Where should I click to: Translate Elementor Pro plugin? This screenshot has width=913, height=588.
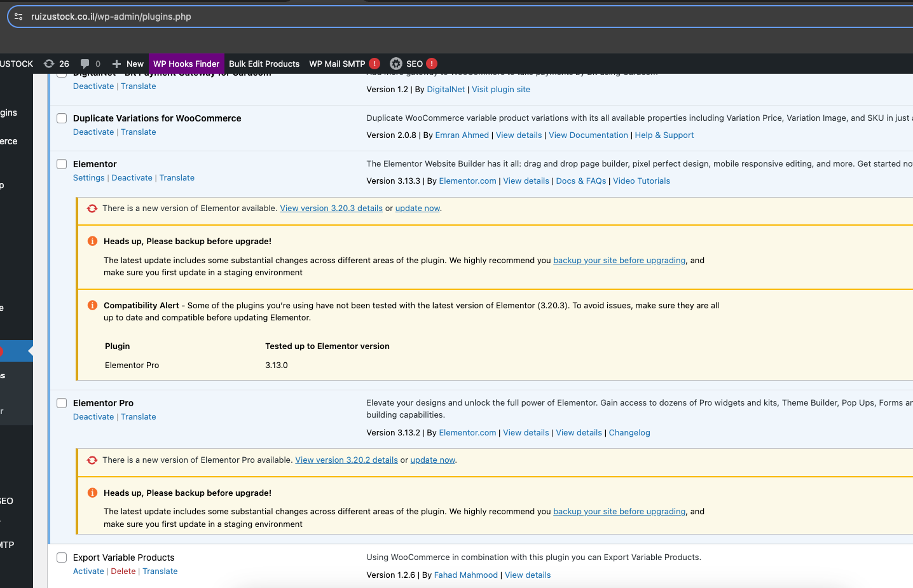[x=139, y=417]
